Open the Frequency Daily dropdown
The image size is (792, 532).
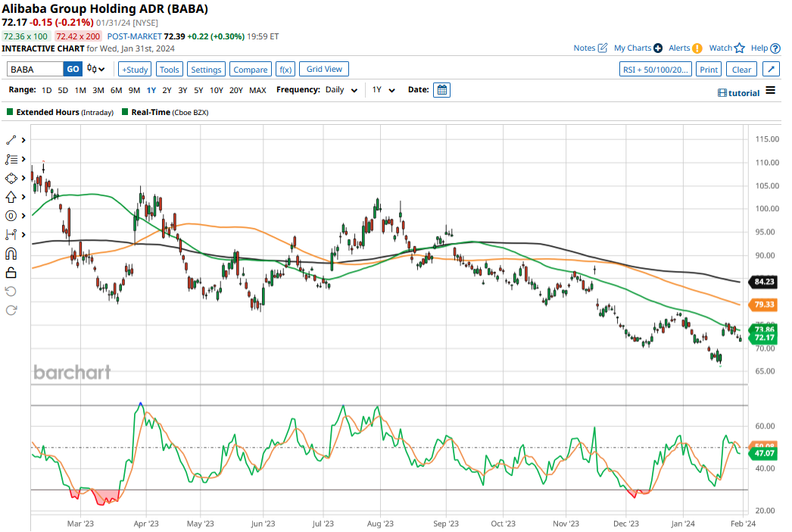coord(341,90)
